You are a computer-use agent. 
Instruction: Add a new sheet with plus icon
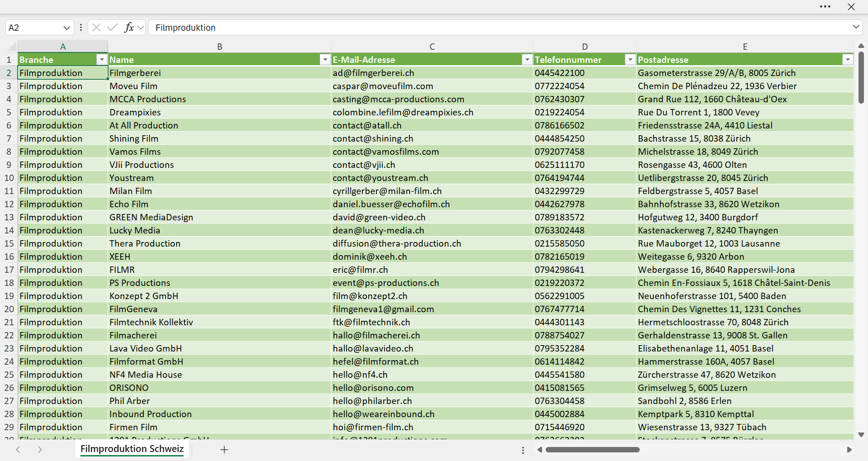pos(224,449)
